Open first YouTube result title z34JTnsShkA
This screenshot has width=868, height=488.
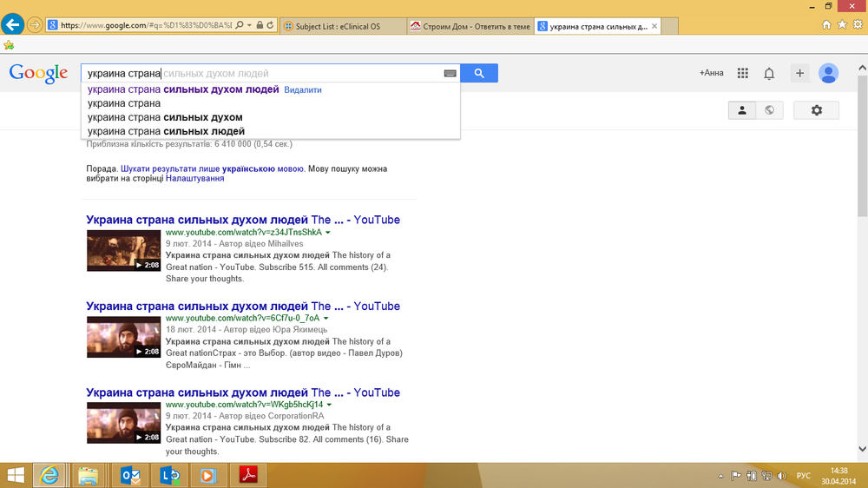tap(243, 220)
